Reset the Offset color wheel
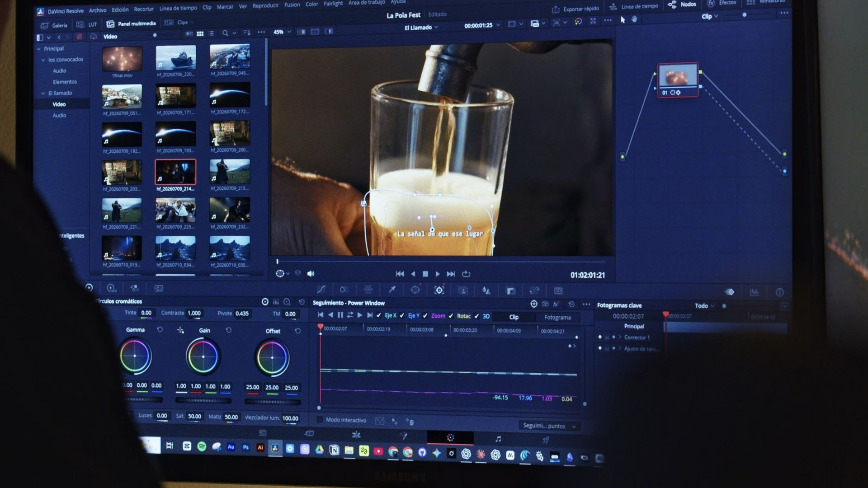Image resolution: width=868 pixels, height=488 pixels. [x=297, y=331]
